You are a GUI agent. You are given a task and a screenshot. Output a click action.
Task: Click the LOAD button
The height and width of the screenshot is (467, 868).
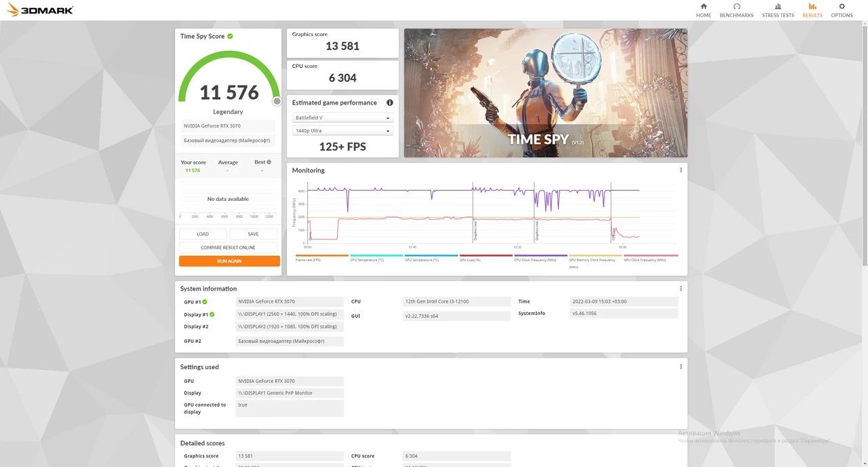pyautogui.click(x=203, y=234)
